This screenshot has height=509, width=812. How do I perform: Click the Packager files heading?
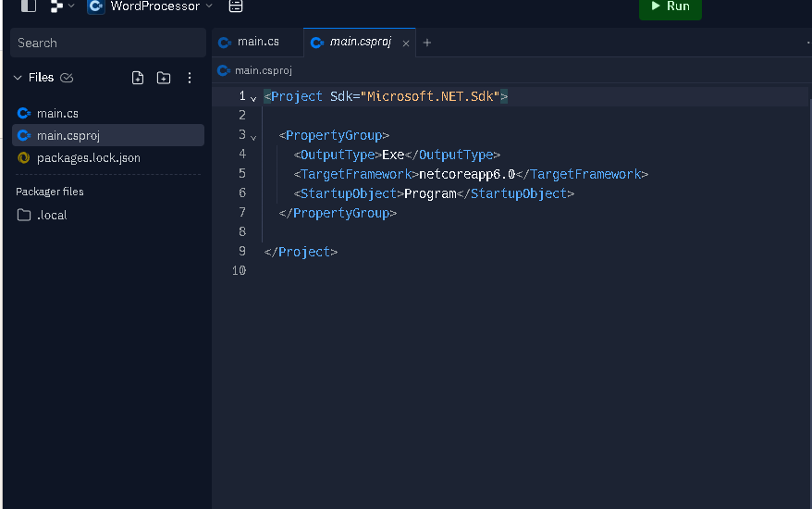pos(50,192)
